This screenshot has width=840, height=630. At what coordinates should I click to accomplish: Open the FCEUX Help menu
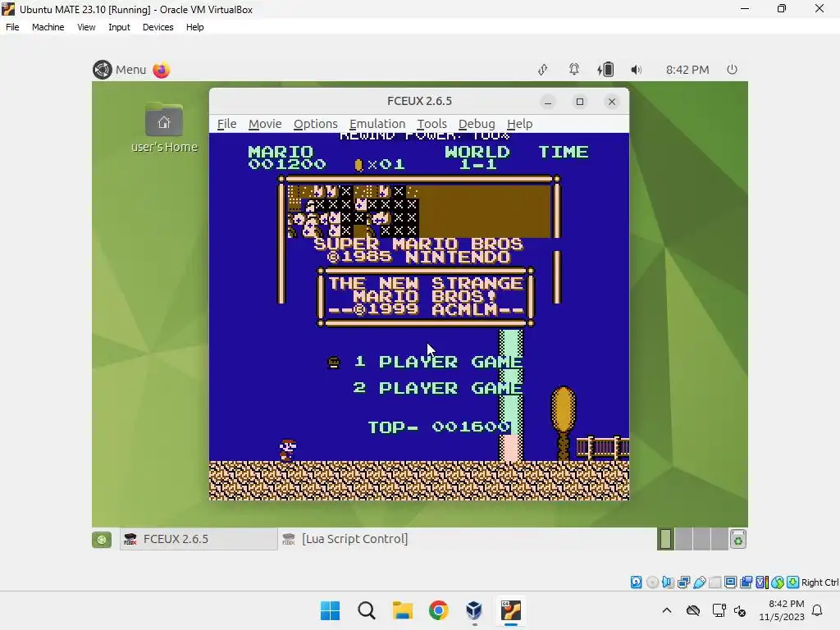519,124
